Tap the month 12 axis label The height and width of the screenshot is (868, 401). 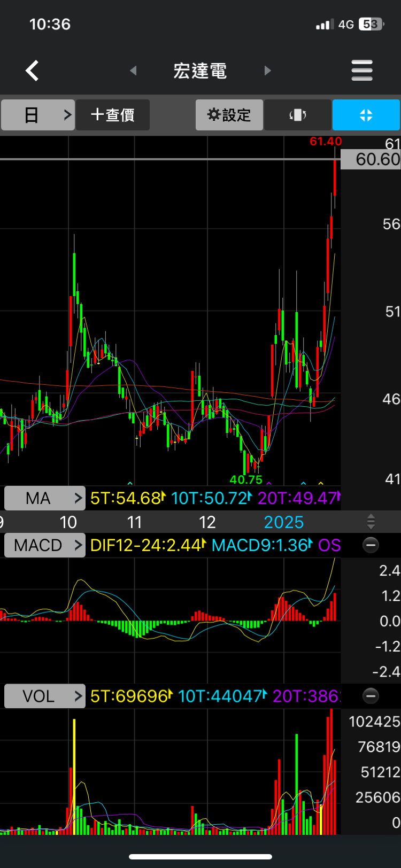tap(207, 522)
